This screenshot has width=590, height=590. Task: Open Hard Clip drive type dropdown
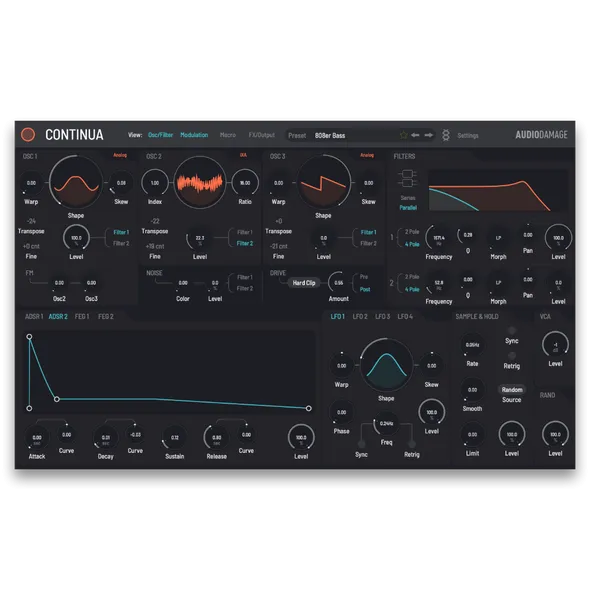304,283
